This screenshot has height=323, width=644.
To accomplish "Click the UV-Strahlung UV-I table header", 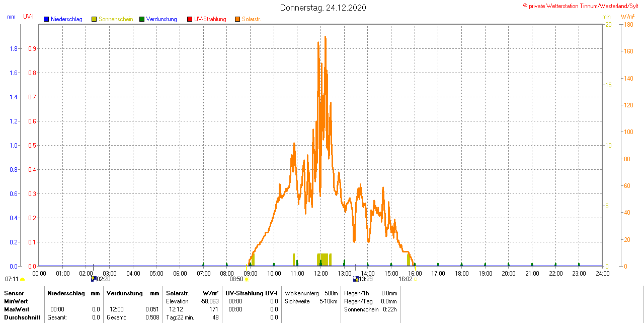I will (252, 293).
